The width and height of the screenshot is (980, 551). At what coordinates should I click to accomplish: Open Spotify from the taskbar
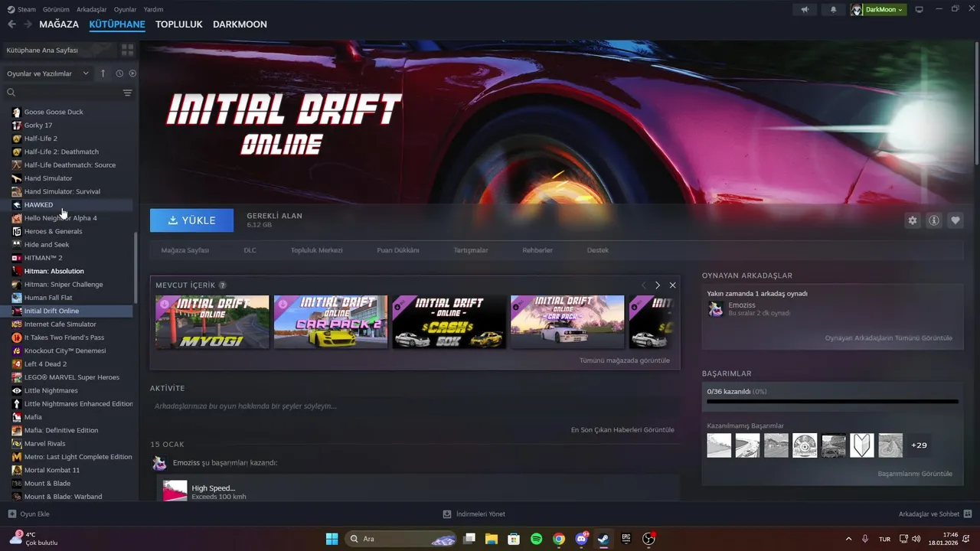537,539
